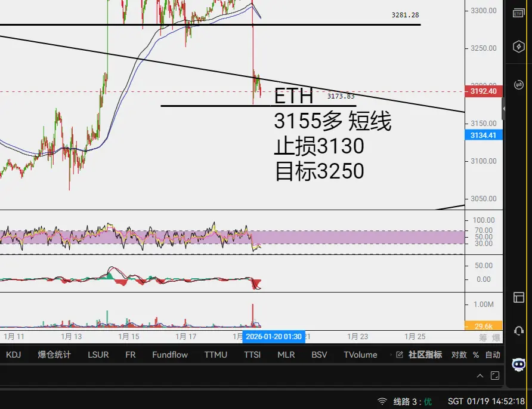The image size is (532, 409).
Task: Toggle 自动 auto scale
Action: tap(493, 355)
